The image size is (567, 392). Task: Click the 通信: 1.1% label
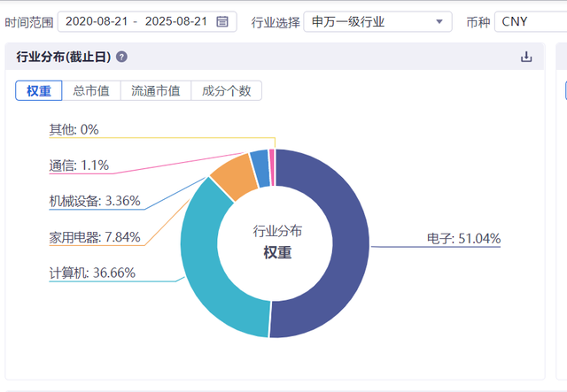point(79,165)
